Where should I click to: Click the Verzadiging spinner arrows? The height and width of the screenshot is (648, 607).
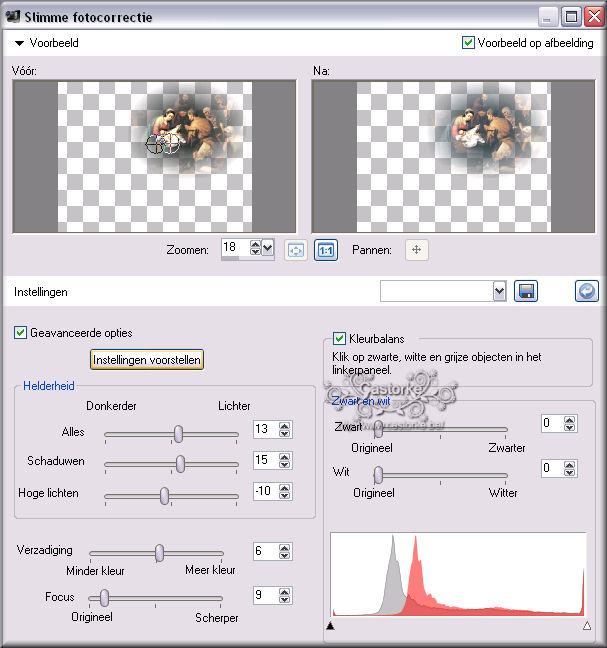[284, 551]
